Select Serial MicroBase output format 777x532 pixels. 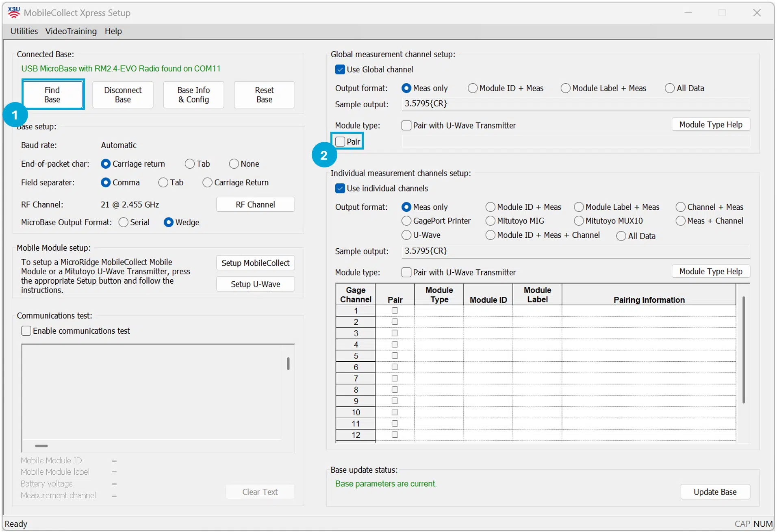(123, 222)
